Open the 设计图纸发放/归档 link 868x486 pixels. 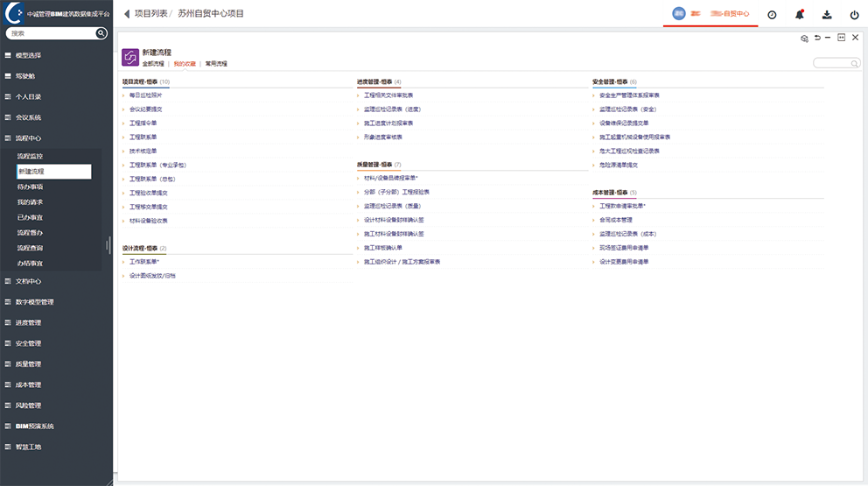pyautogui.click(x=152, y=276)
